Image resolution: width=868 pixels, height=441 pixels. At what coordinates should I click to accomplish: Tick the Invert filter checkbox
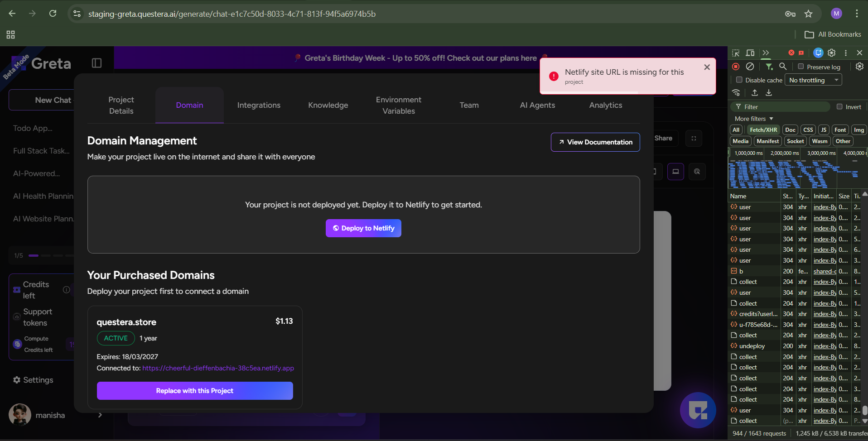pos(839,107)
